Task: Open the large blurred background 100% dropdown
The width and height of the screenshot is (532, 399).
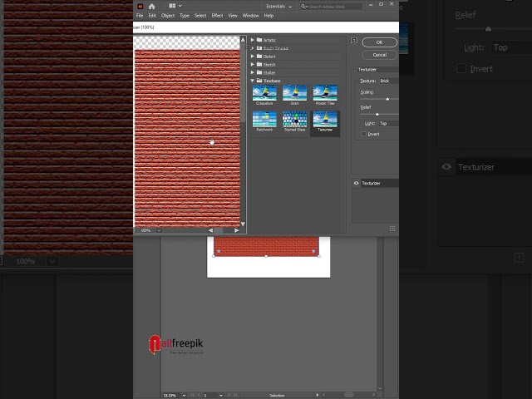Action: point(52,261)
